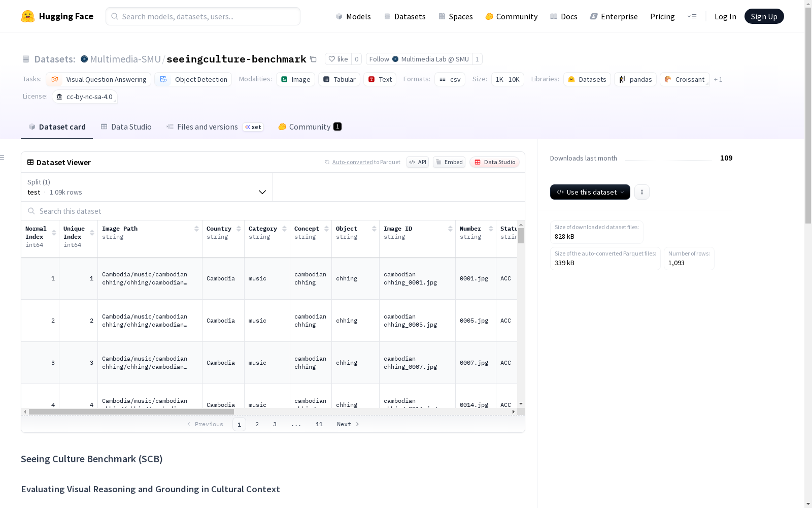This screenshot has height=508, width=812.
Task: Click the API button
Action: click(418, 162)
